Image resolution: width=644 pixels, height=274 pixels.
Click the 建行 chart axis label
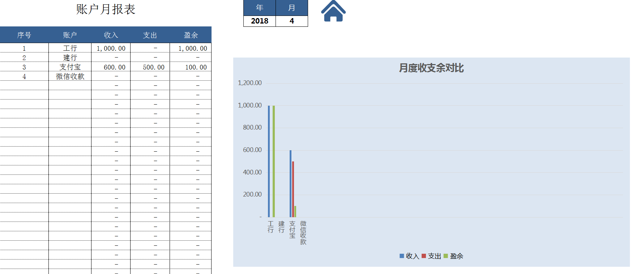[281, 227]
